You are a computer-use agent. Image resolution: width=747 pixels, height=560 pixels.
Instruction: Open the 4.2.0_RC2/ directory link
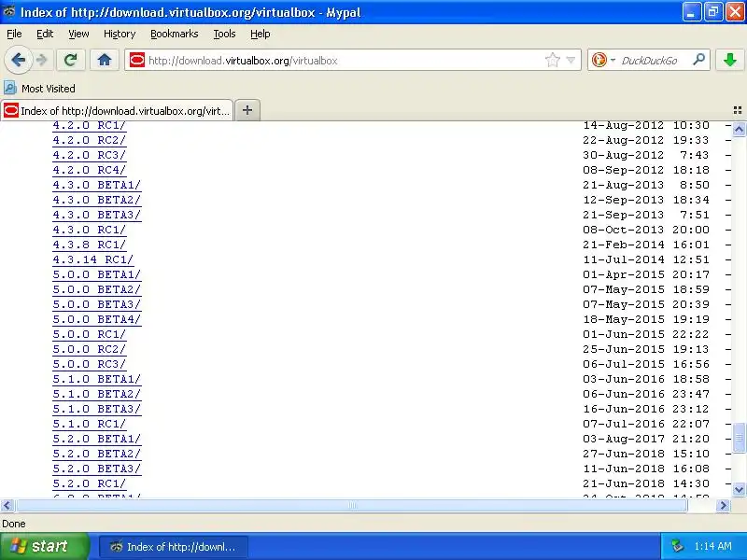click(89, 140)
